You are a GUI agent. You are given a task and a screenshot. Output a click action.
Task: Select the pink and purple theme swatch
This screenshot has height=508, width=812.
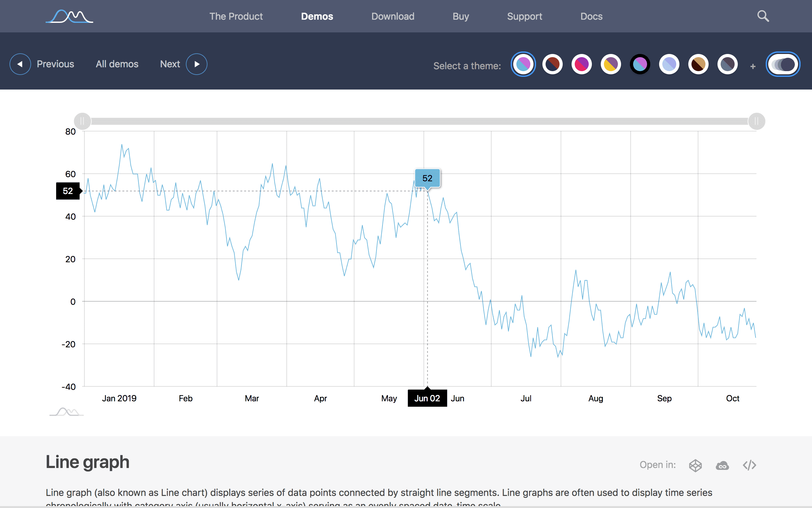click(581, 64)
